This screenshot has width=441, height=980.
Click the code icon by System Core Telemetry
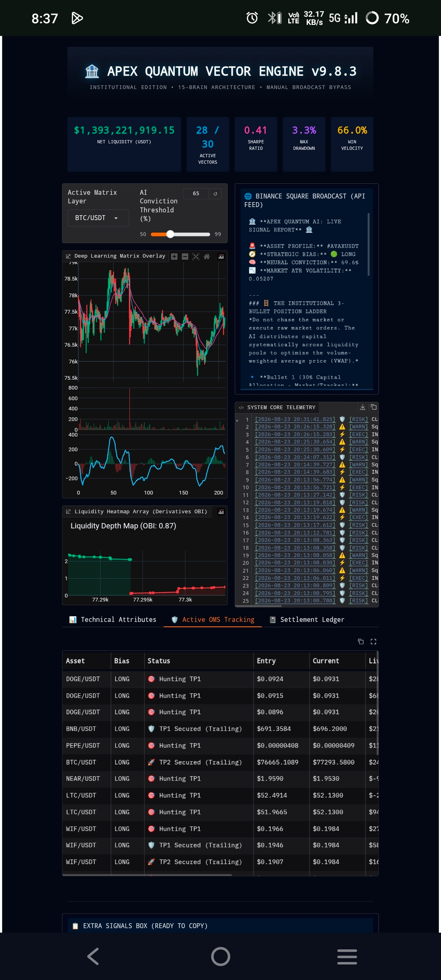tap(241, 408)
